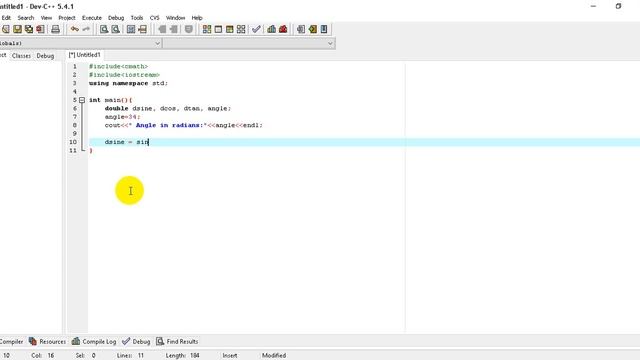Click the 'int main(){' line
This screenshot has height=360, width=640.
pyautogui.click(x=111, y=100)
